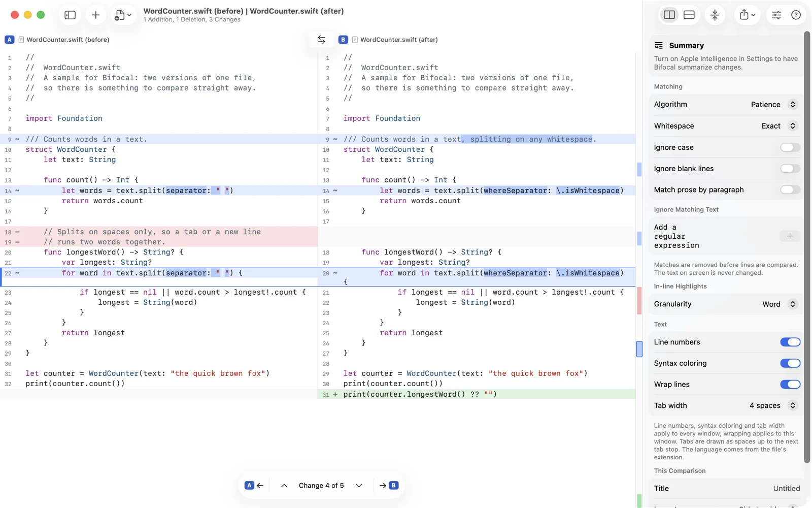Open the document plus dropdown in toolbar
The height and width of the screenshot is (508, 812).
click(x=123, y=15)
